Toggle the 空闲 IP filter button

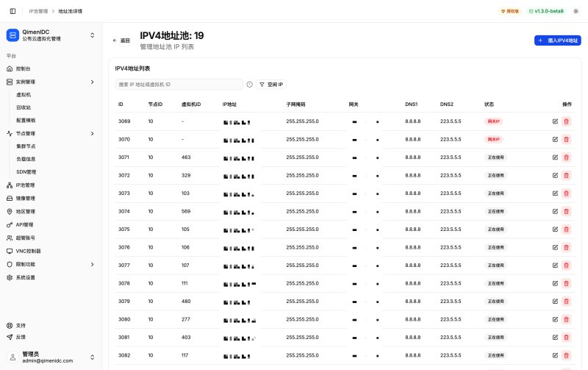tap(271, 85)
